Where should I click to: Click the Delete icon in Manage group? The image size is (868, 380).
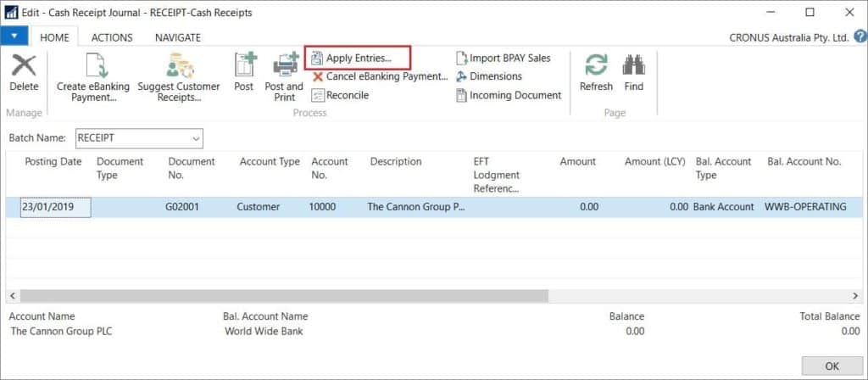pyautogui.click(x=24, y=66)
